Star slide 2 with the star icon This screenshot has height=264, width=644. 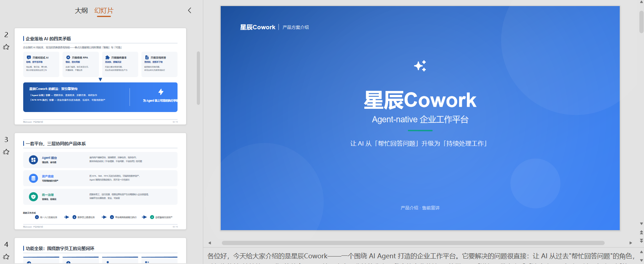point(6,47)
